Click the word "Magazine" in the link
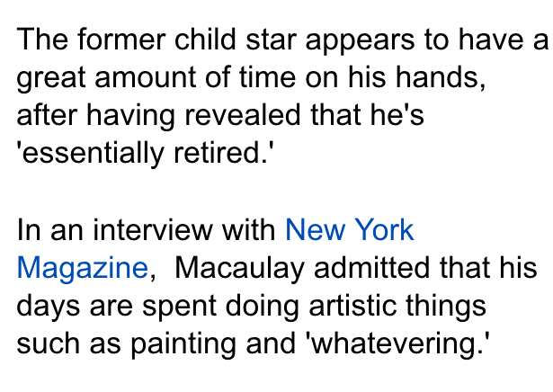The width and height of the screenshot is (553, 392). pos(82,268)
